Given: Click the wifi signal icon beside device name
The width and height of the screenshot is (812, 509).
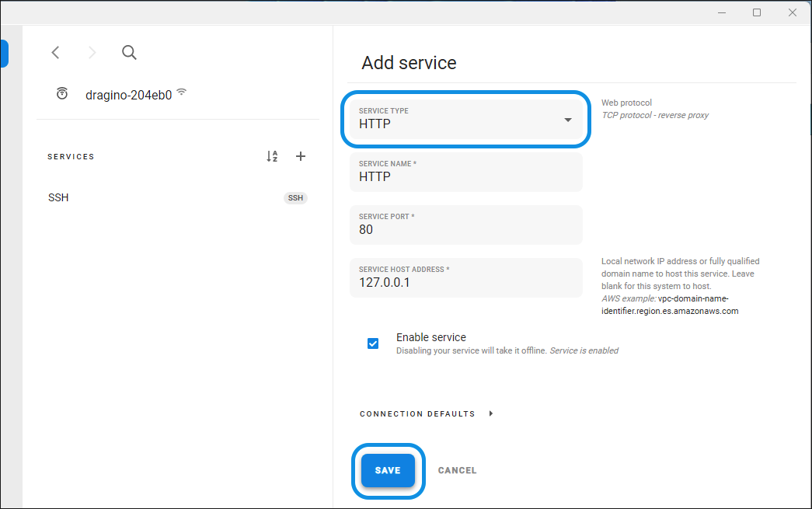Looking at the screenshot, I should coord(181,92).
